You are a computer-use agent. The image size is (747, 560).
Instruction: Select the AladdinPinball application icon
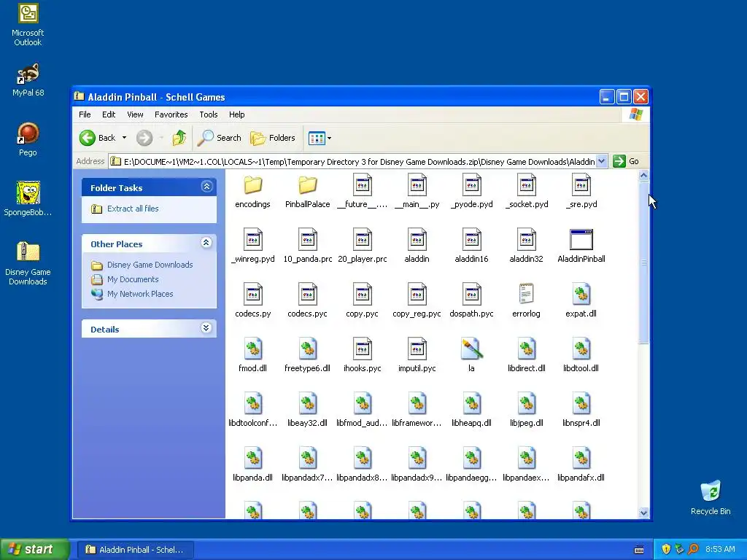581,239
